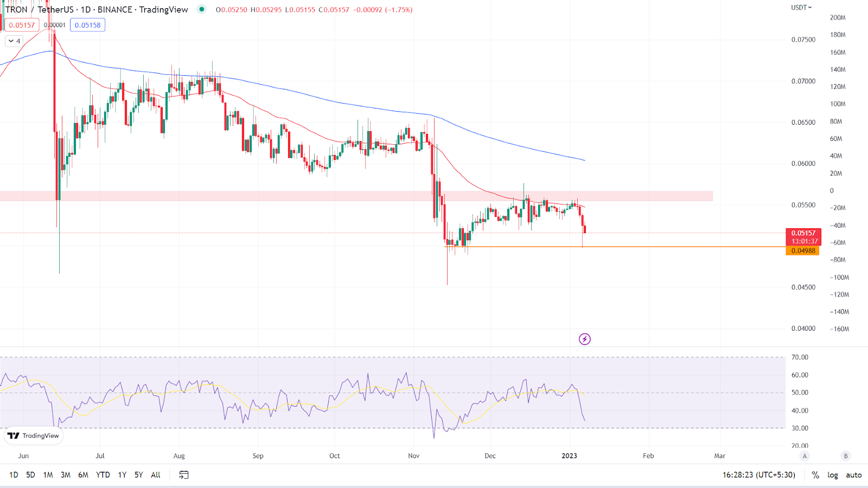
Task: Click the -1.75% change value in header
Action: point(399,10)
